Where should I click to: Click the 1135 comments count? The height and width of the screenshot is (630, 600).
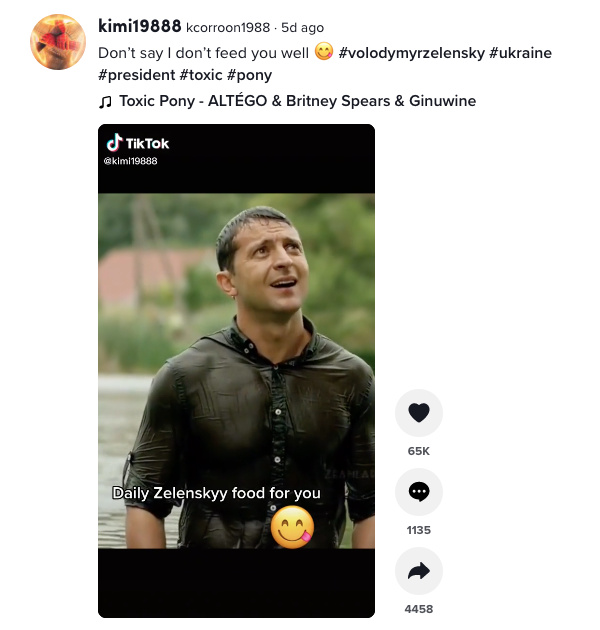(x=419, y=530)
